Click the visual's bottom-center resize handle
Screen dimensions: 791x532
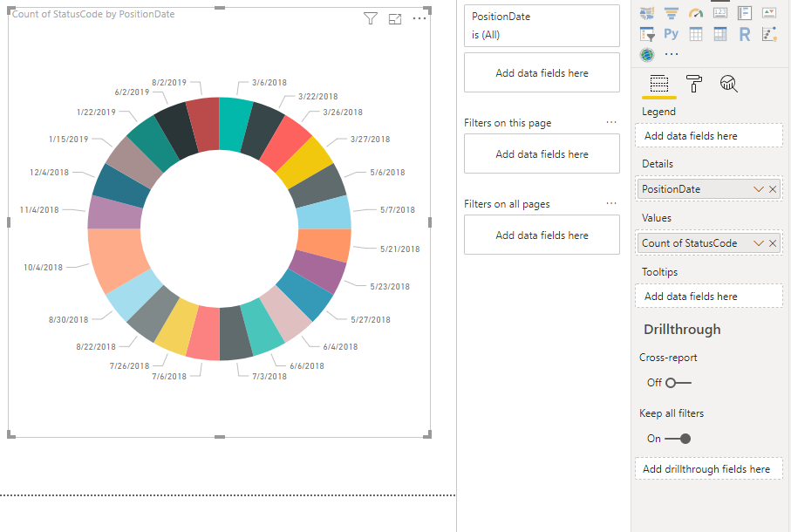point(220,437)
